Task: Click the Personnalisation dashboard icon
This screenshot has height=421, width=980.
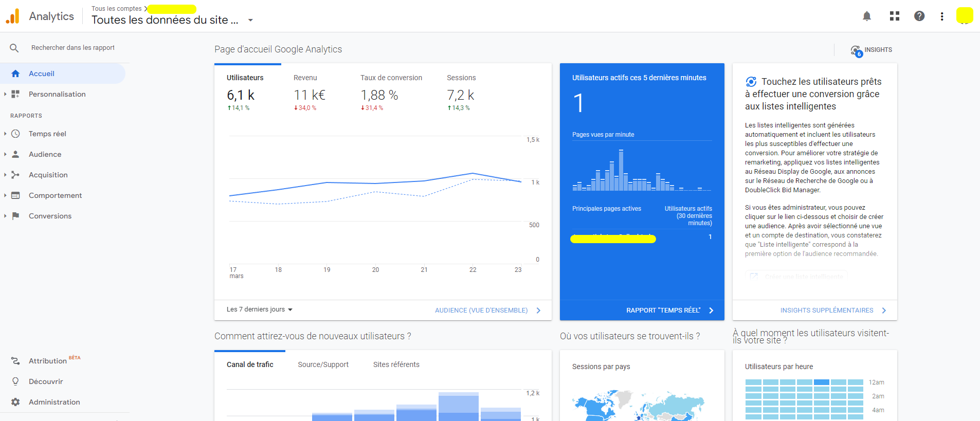Action: (15, 94)
